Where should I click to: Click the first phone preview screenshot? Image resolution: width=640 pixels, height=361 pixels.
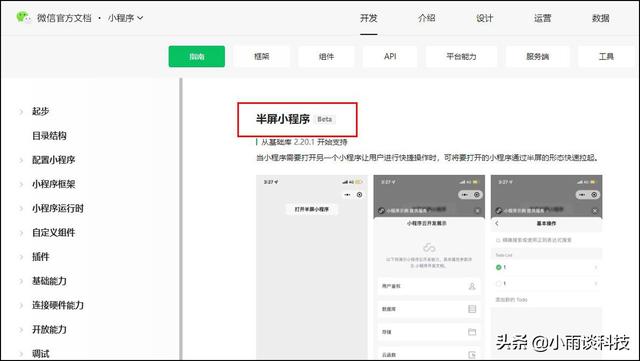click(312, 267)
